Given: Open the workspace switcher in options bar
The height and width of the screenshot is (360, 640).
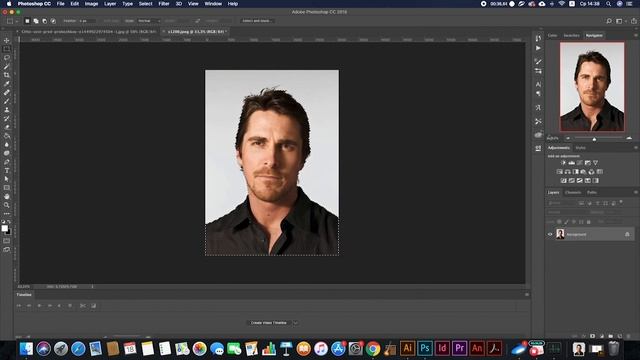Looking at the screenshot, I should coord(620,21).
